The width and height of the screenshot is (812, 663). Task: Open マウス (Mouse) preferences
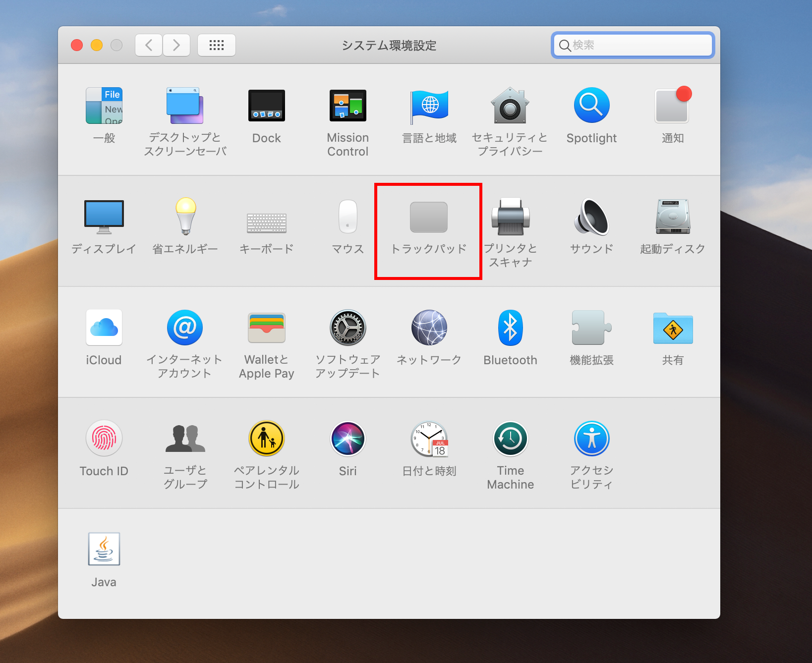click(348, 217)
